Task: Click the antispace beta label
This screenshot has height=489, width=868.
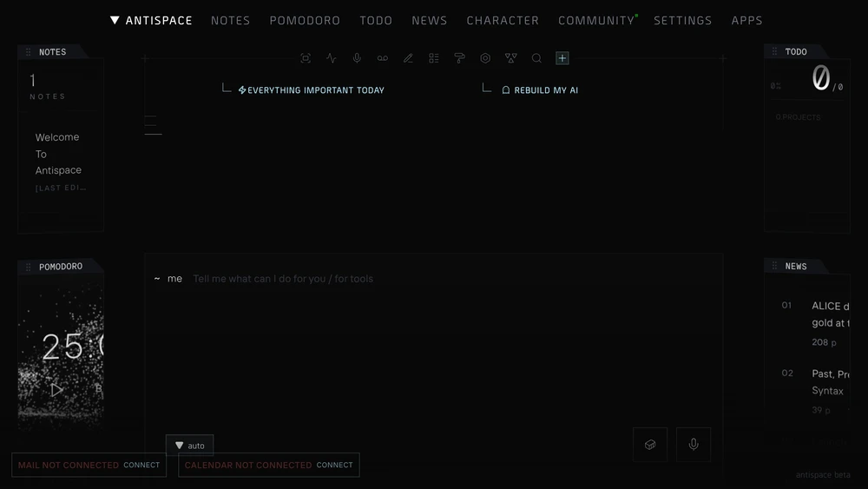Action: pos(823,474)
